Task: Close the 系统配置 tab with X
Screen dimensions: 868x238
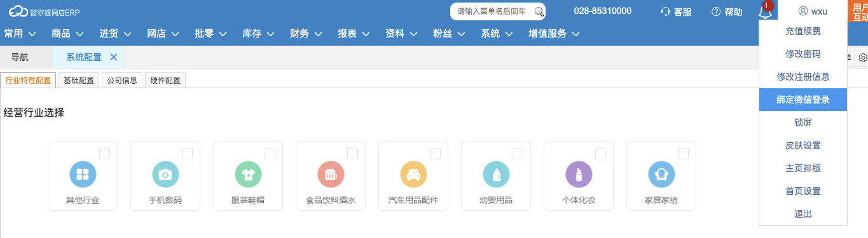Action: (114, 57)
